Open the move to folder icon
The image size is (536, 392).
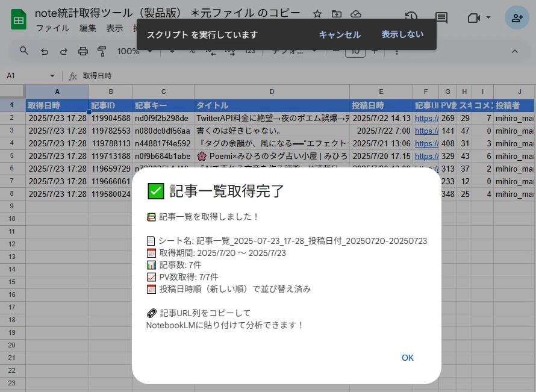[337, 14]
